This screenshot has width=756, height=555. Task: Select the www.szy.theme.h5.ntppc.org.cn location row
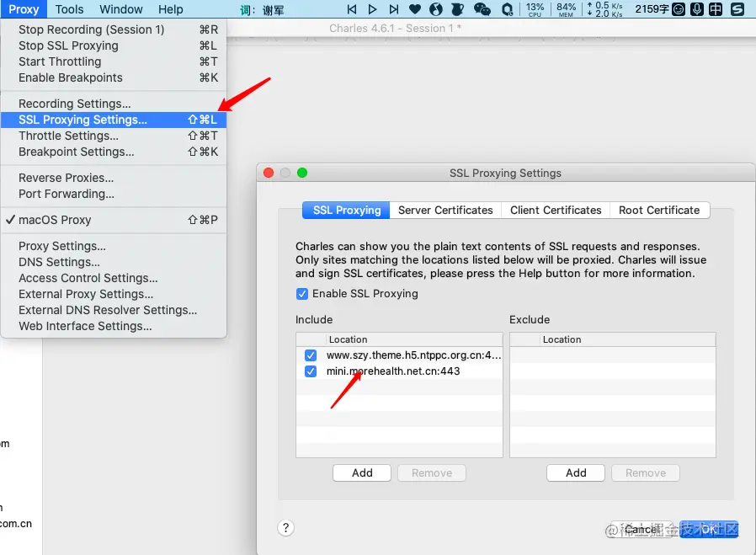click(x=399, y=355)
